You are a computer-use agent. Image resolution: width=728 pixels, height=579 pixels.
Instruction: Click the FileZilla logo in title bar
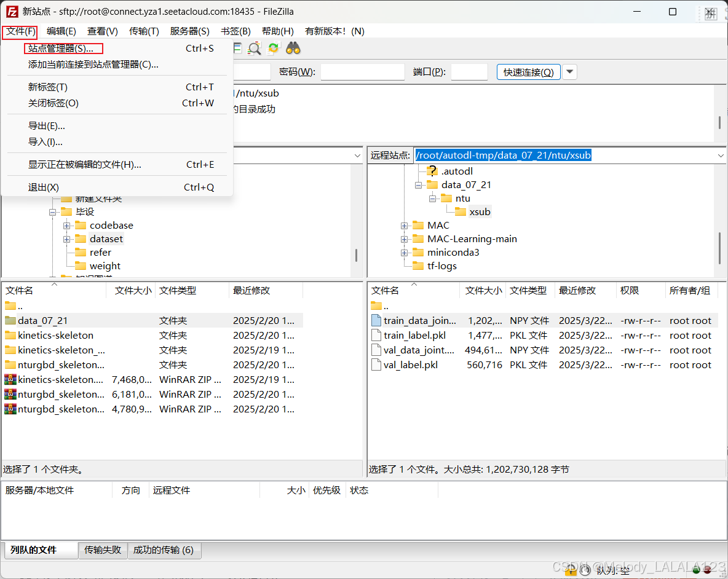point(12,12)
